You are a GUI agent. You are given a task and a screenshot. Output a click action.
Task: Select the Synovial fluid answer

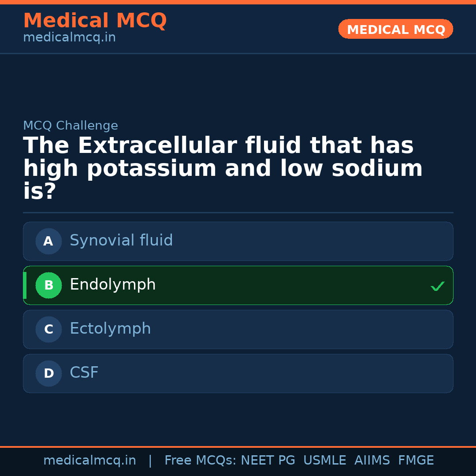(121, 241)
